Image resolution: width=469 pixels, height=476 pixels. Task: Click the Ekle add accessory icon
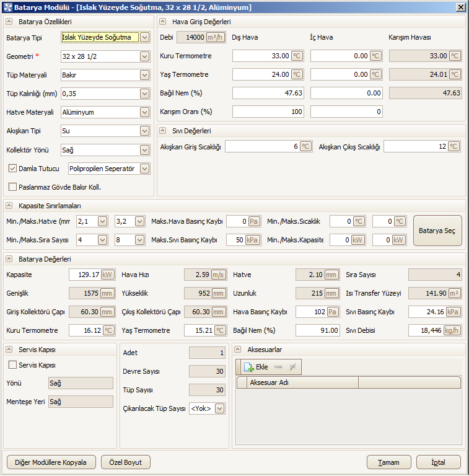pyautogui.click(x=249, y=367)
